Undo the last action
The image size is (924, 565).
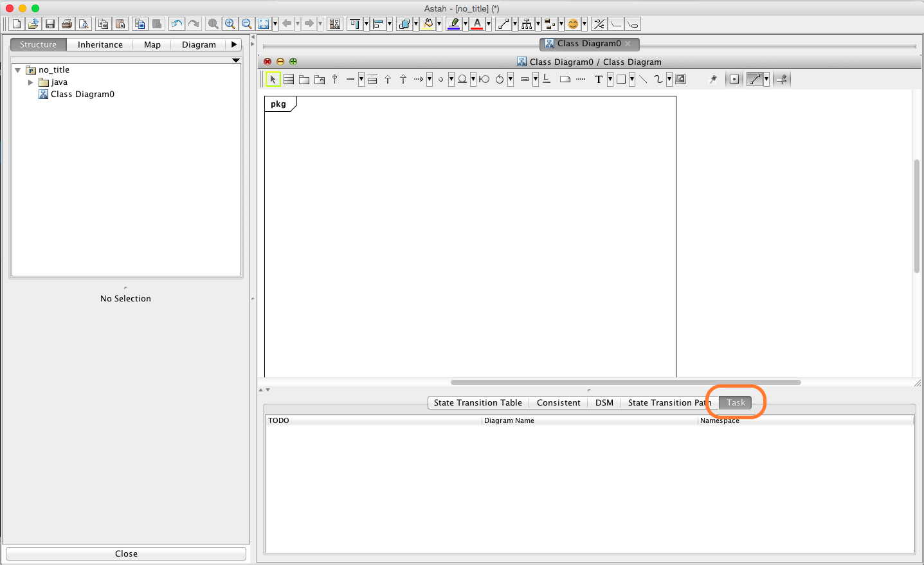pos(176,24)
